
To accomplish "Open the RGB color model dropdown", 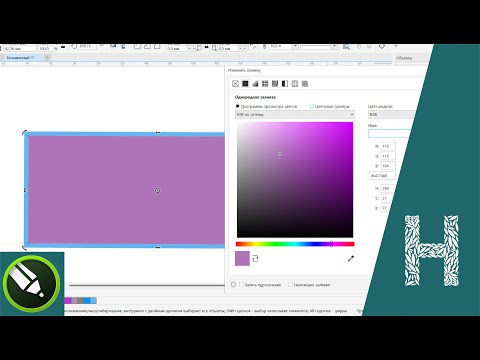I will 392,114.
